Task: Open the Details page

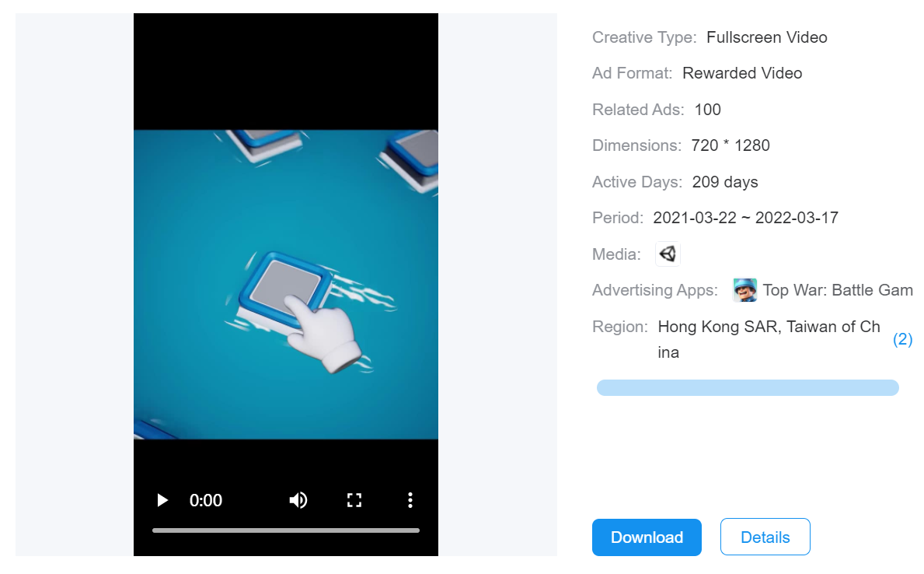Action: tap(765, 537)
